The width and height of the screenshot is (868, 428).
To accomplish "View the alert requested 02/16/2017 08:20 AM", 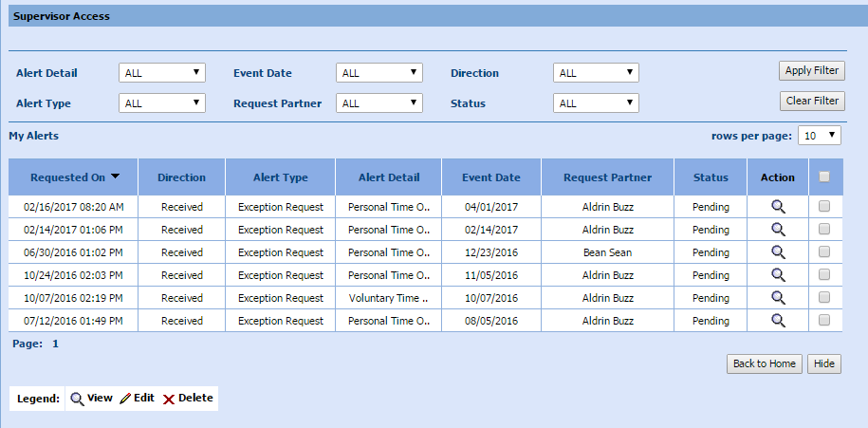I will pos(778,206).
